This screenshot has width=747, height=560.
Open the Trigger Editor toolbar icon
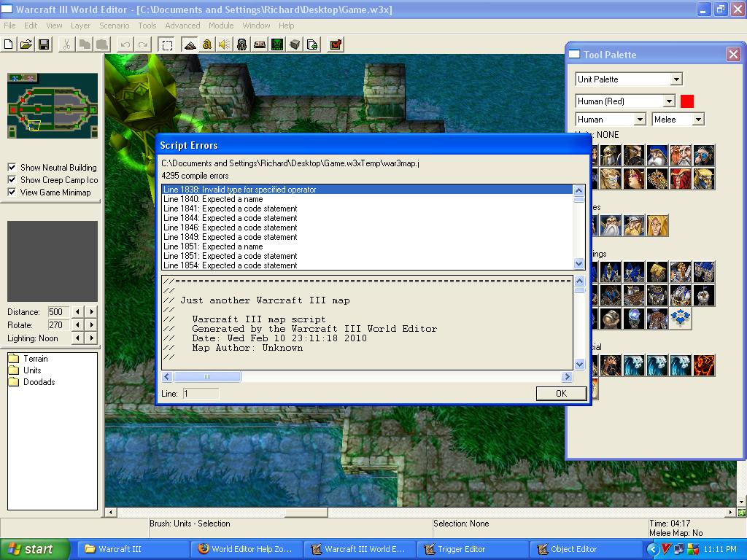click(206, 44)
